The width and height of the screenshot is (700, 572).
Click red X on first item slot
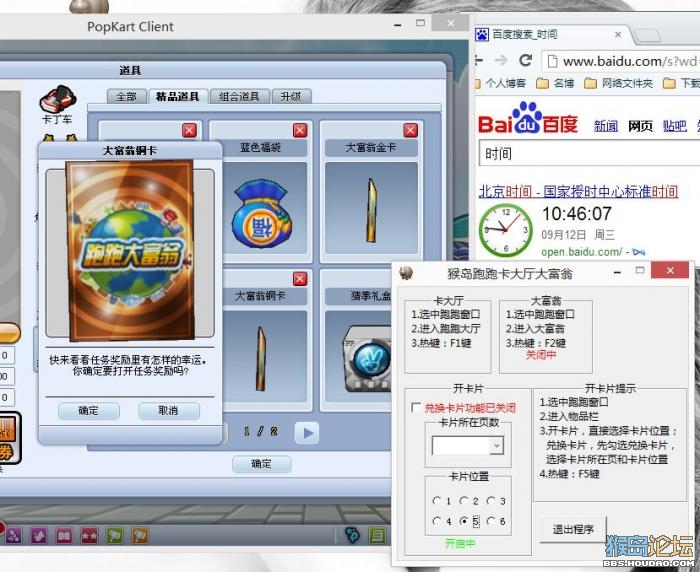pyautogui.click(x=189, y=130)
